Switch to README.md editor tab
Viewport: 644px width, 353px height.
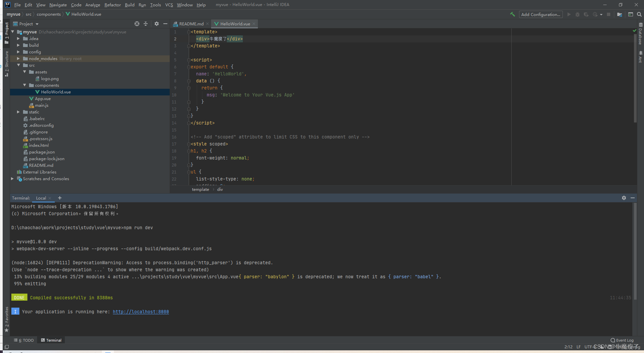[x=191, y=24]
